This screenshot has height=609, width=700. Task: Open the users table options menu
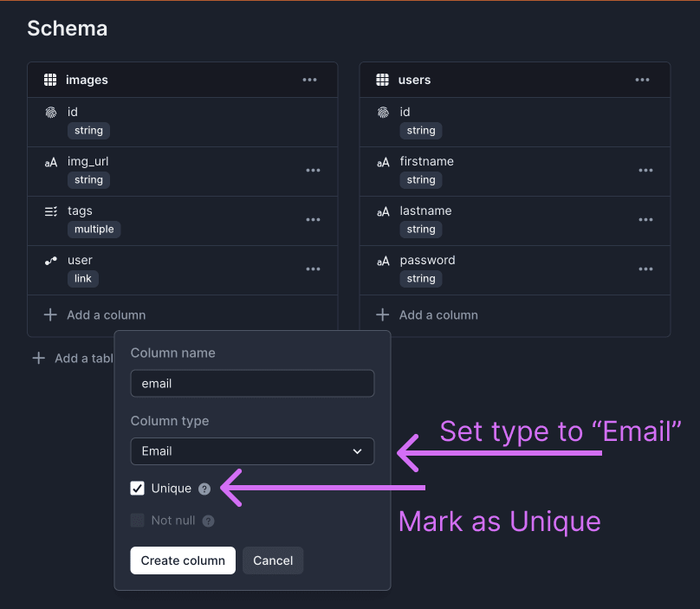[x=642, y=80]
